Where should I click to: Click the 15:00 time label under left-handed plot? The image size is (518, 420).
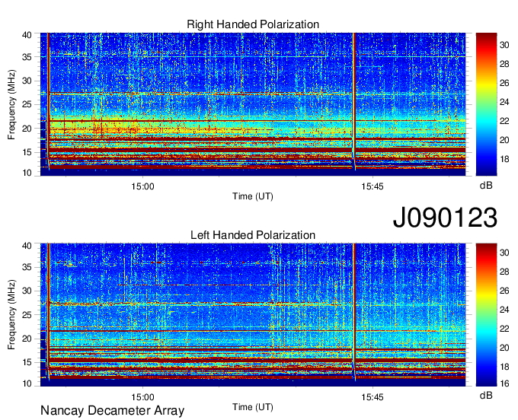(x=142, y=397)
